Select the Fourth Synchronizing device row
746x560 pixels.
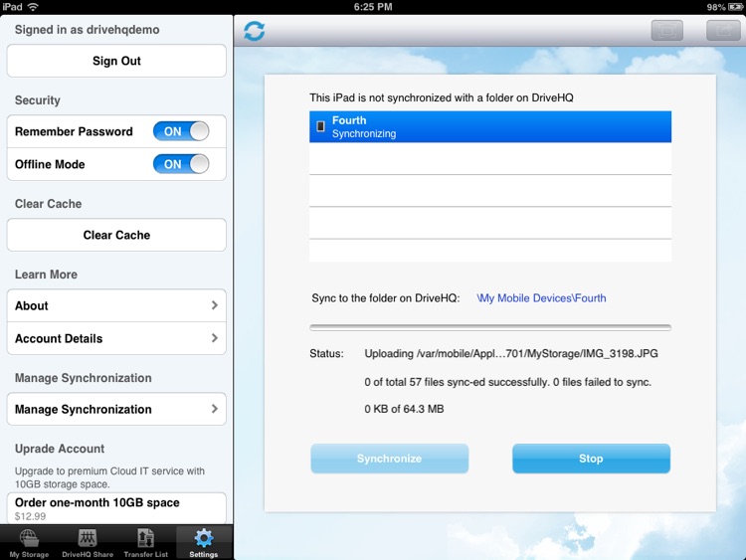[490, 126]
